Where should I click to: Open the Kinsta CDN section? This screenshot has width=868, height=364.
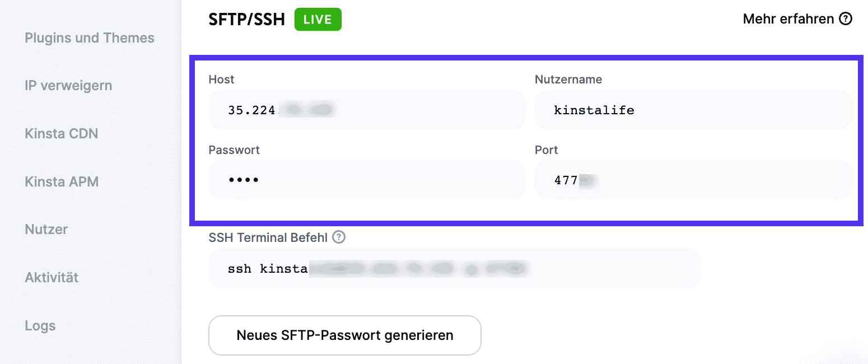pyautogui.click(x=62, y=133)
